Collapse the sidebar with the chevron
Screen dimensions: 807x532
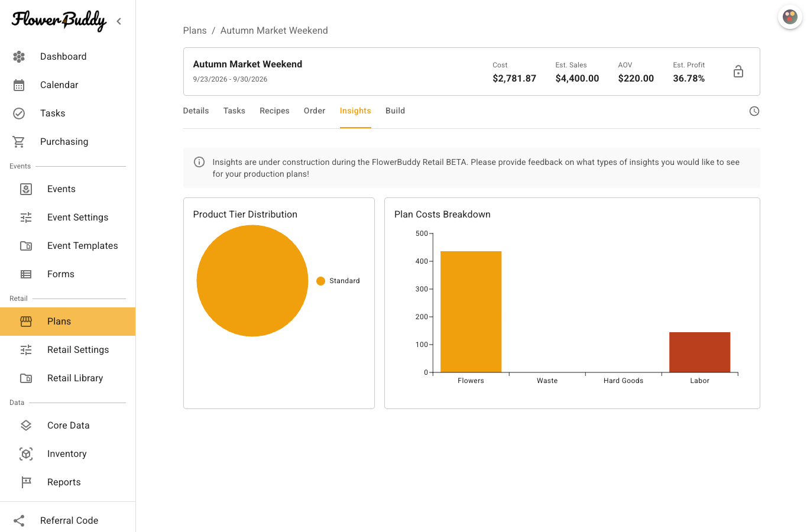[x=119, y=21]
